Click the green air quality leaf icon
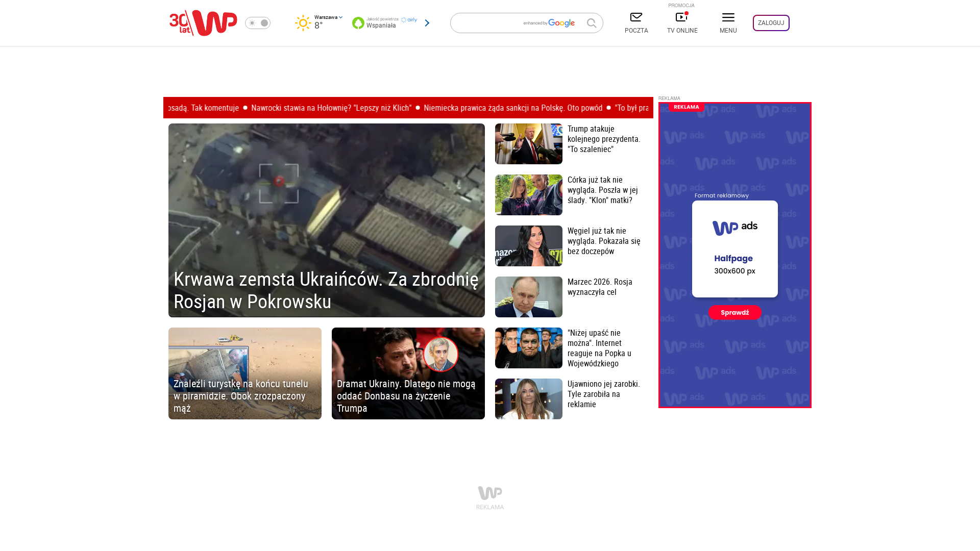This screenshot has width=980, height=551. (x=358, y=23)
